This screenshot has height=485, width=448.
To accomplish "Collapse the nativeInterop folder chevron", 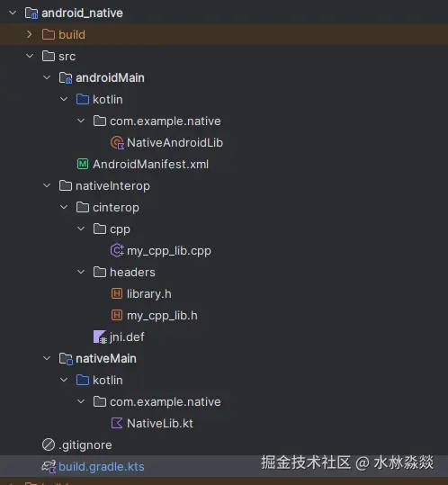I will pyautogui.click(x=47, y=185).
